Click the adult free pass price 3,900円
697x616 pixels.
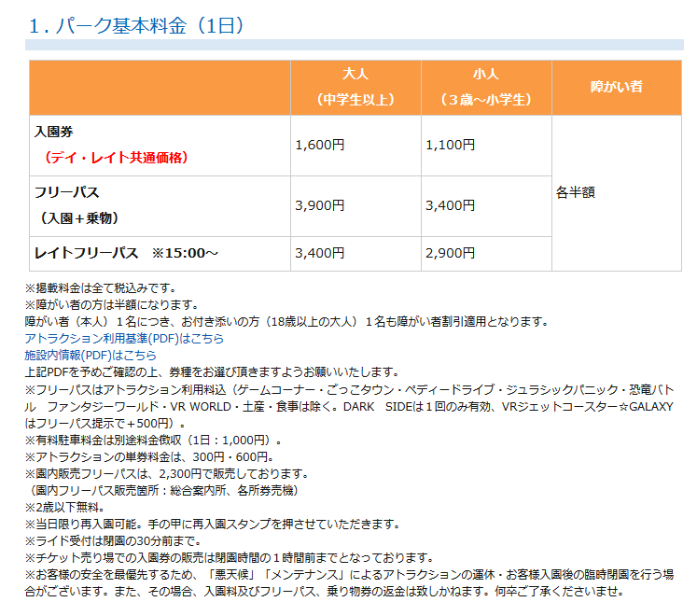pos(320,205)
